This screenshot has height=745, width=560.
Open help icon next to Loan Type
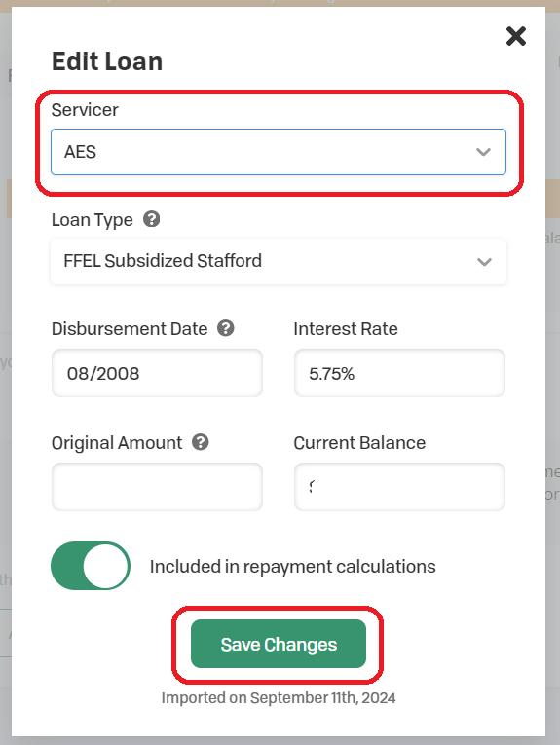(x=152, y=219)
